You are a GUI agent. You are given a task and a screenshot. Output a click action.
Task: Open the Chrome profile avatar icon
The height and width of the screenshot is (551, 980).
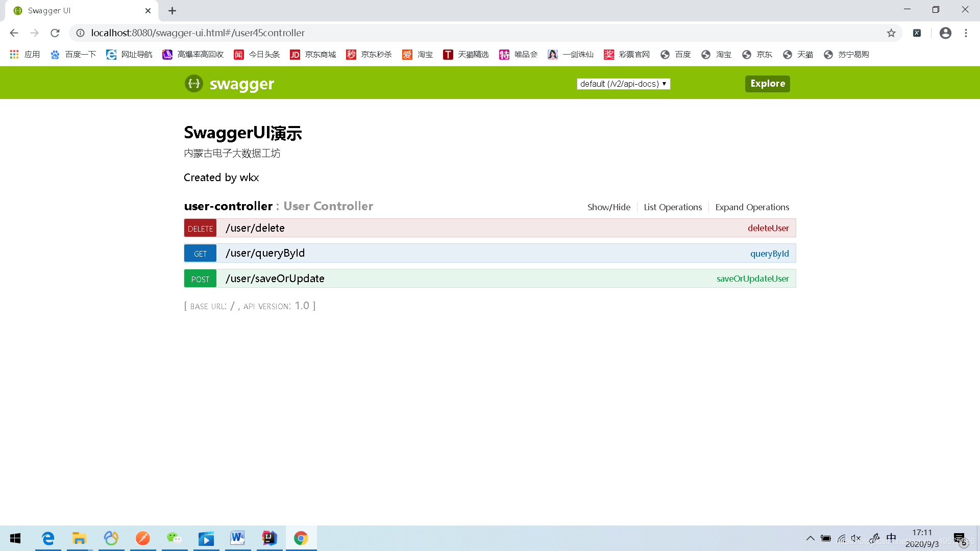point(945,33)
